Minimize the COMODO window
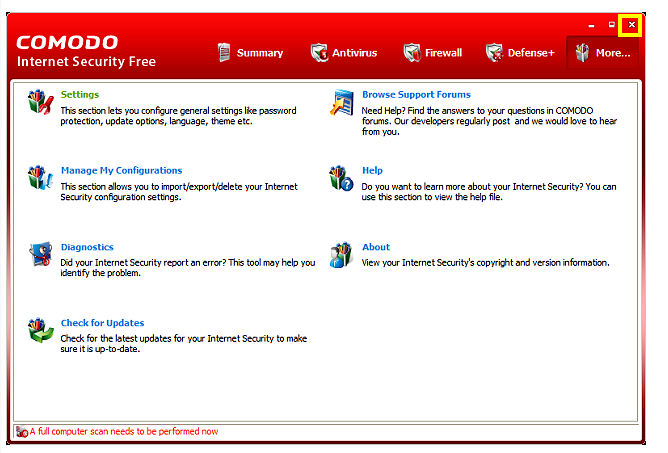This screenshot has height=453, width=668. [x=591, y=26]
